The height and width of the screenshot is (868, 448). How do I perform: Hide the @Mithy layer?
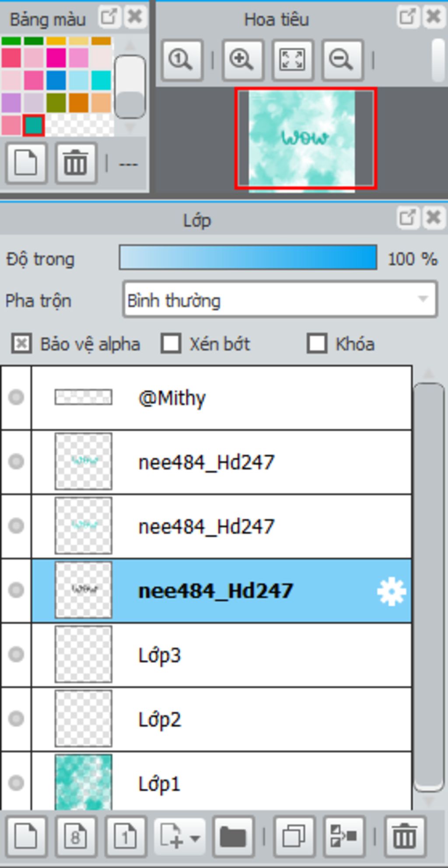(16, 397)
